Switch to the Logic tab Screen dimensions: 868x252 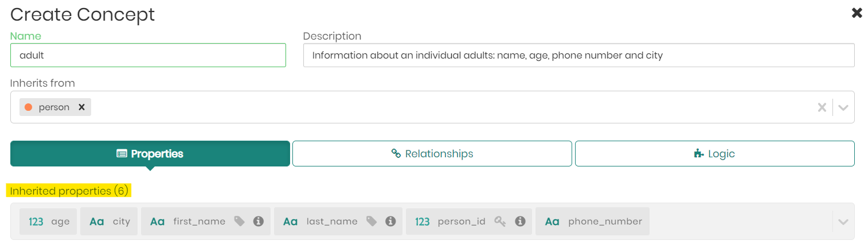point(714,154)
